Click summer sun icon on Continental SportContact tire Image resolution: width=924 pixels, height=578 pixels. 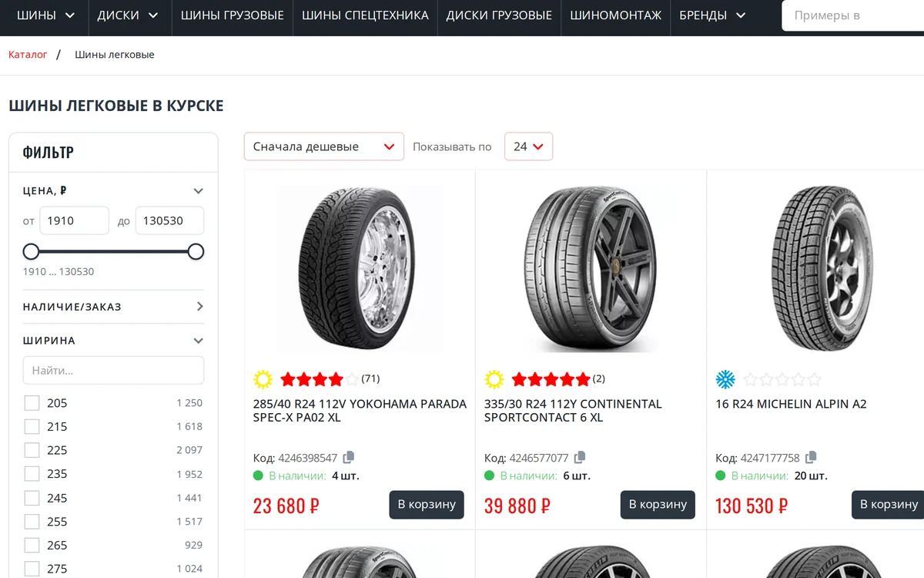coord(494,379)
